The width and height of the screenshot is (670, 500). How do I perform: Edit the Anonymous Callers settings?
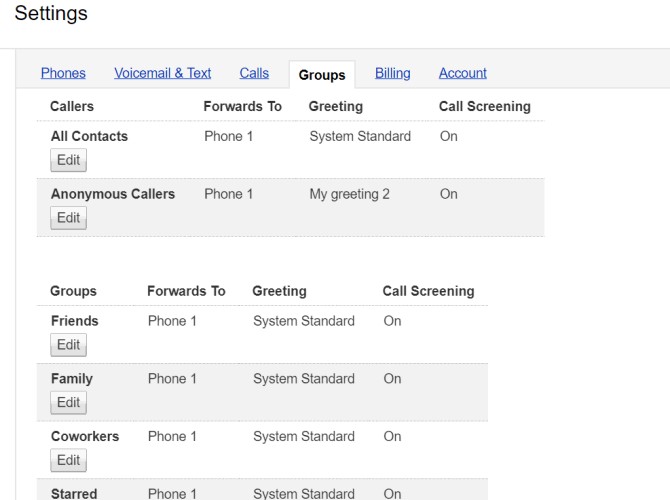coord(68,218)
